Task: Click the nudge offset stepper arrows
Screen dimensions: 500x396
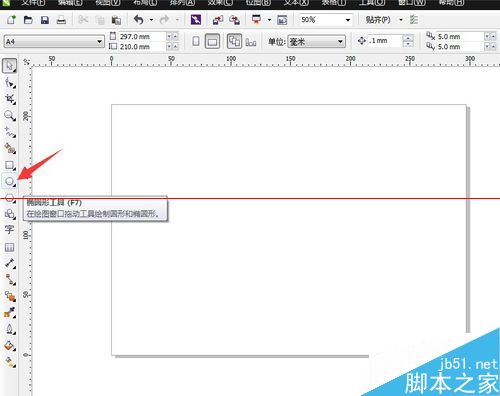Action: click(x=408, y=41)
